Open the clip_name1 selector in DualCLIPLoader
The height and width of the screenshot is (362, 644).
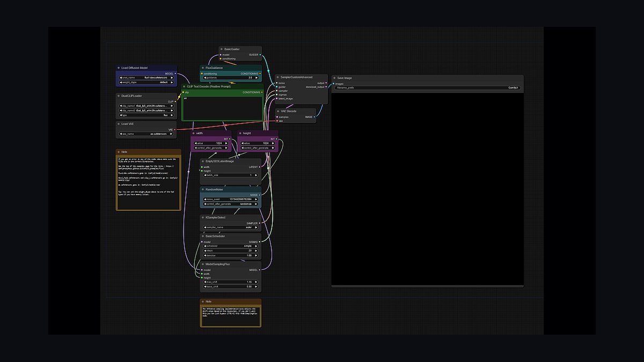[x=147, y=106]
